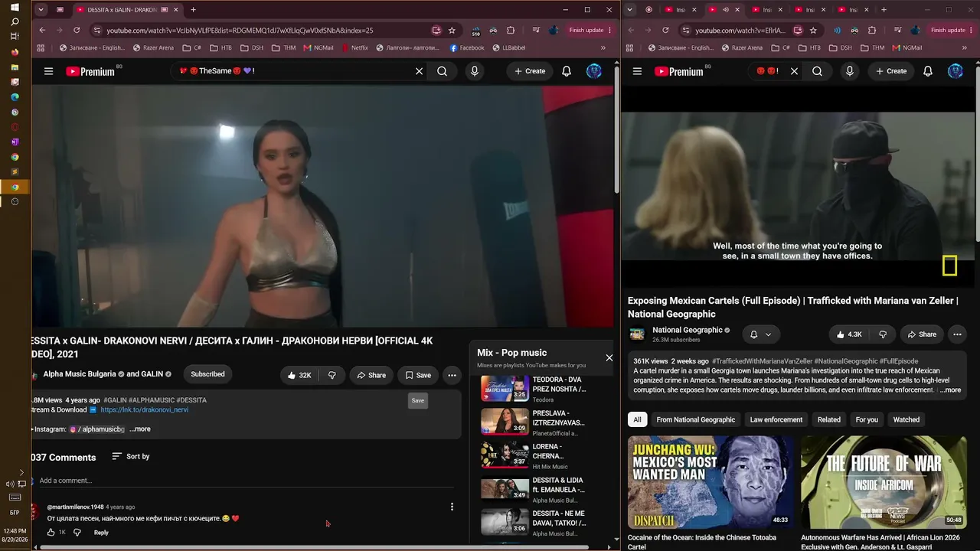This screenshot has height=551, width=980.
Task: Go back in left Chrome window
Action: click(x=42, y=30)
